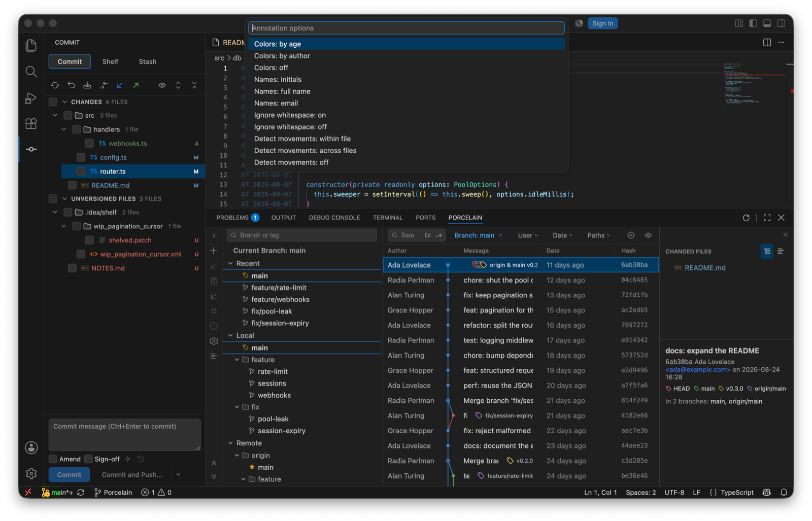Open the Commit source control view icon
Screen dimensions: 812x521
coord(31,149)
